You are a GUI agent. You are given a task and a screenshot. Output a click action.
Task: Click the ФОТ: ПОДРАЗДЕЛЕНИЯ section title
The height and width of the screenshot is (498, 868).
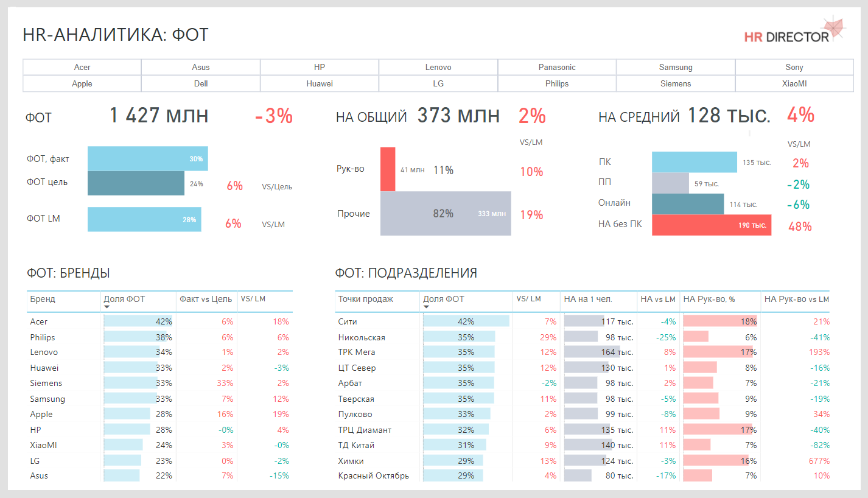point(406,273)
